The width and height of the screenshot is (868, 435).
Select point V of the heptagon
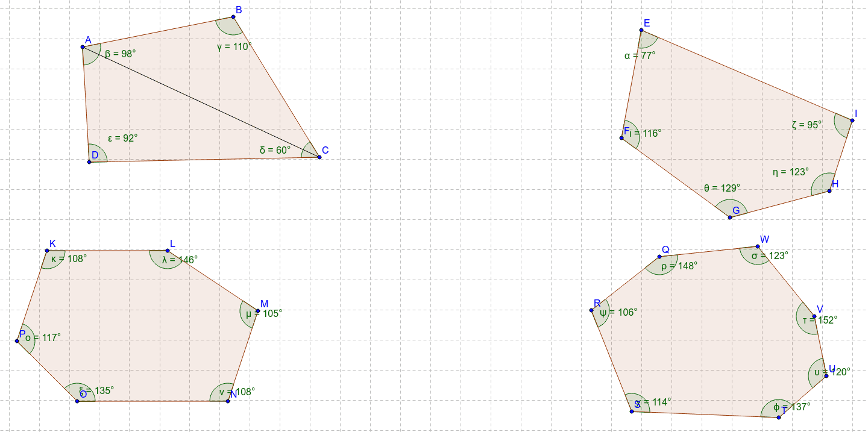tap(814, 316)
